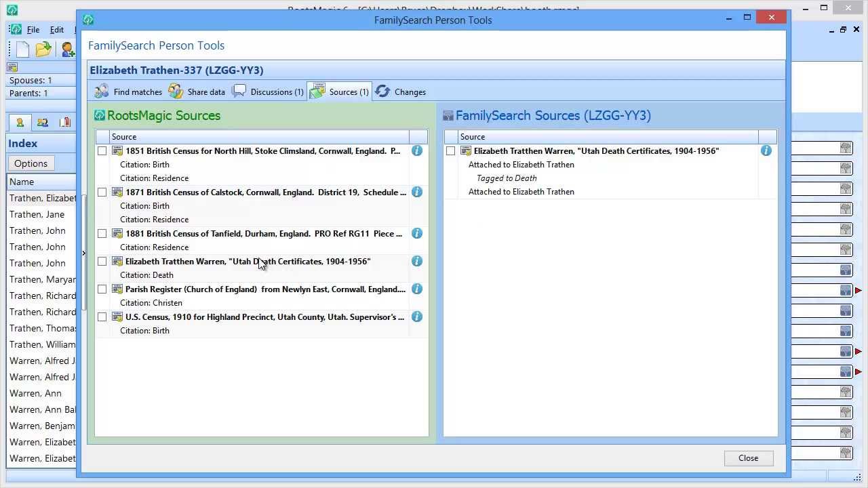Click source icon of Parish Register row
Image resolution: width=868 pixels, height=488 pixels.
pos(117,289)
